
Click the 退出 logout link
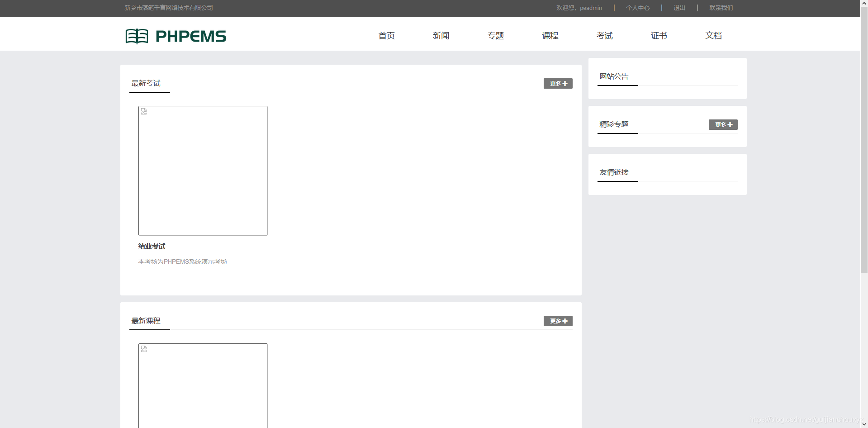(679, 8)
